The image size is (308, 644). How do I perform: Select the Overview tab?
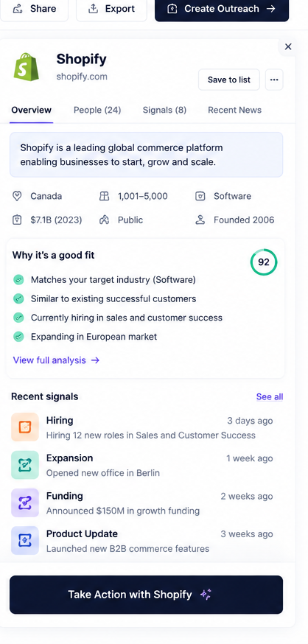click(x=31, y=110)
